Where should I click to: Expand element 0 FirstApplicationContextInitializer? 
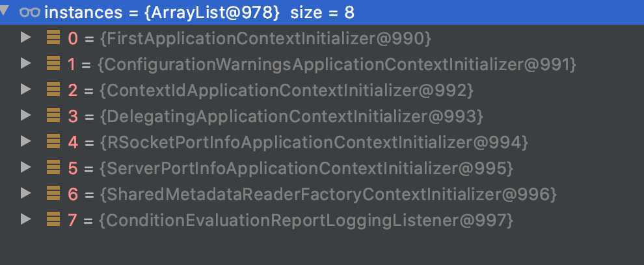coord(26,37)
